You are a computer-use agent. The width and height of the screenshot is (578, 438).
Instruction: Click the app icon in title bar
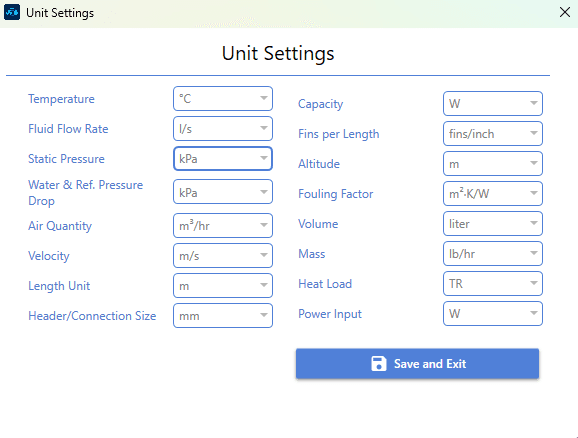pyautogui.click(x=12, y=13)
